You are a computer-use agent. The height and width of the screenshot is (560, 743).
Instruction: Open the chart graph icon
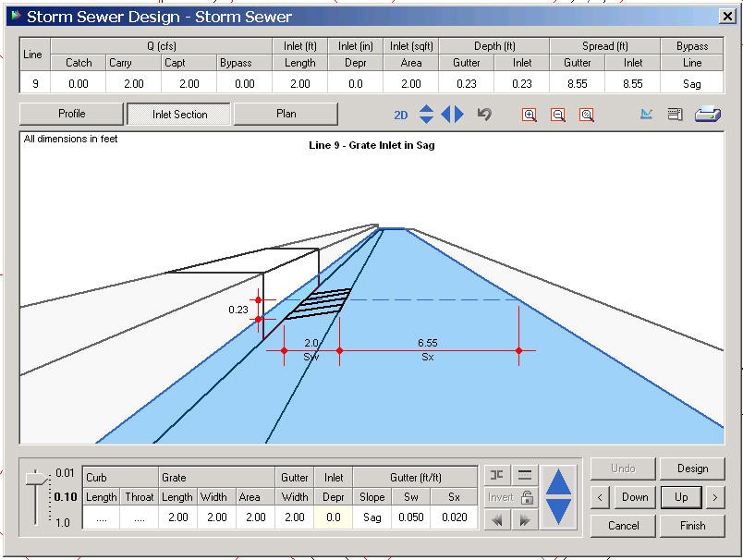646,115
